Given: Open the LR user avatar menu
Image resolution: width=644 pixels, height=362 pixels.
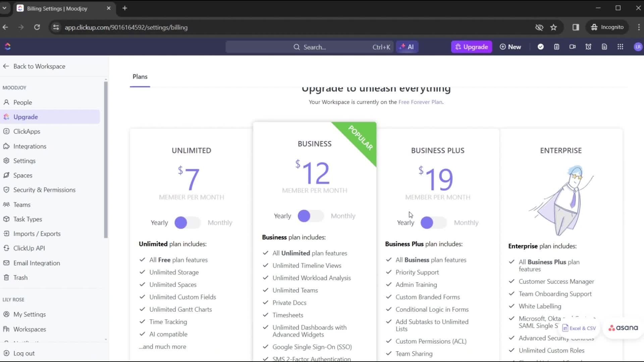Looking at the screenshot, I should point(638,47).
